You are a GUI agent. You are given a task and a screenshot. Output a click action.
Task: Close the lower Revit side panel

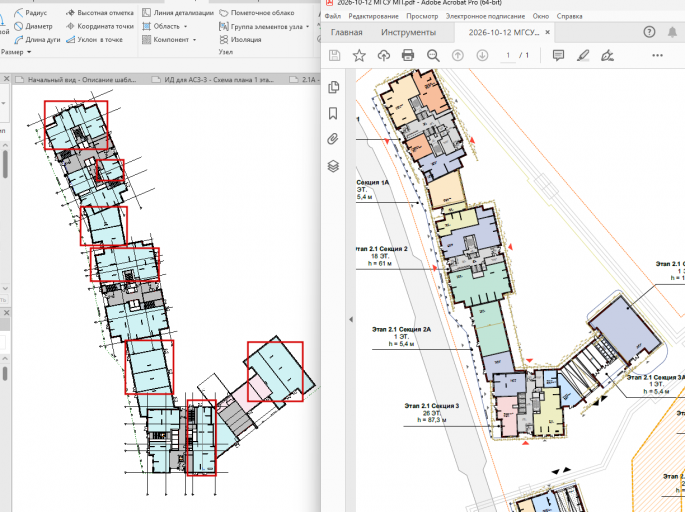(x=6, y=313)
